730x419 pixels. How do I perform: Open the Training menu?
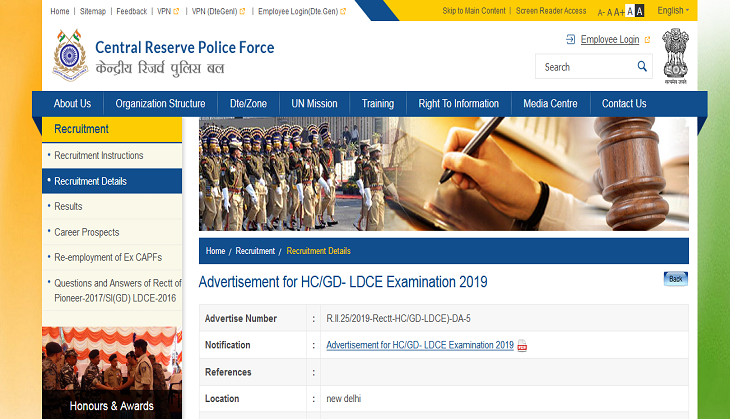pyautogui.click(x=378, y=103)
